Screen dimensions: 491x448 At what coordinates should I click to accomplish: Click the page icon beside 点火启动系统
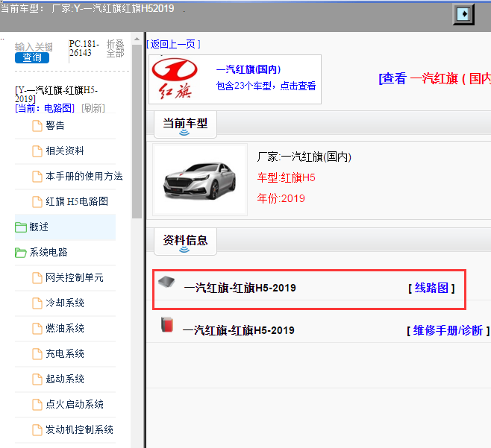tap(37, 405)
